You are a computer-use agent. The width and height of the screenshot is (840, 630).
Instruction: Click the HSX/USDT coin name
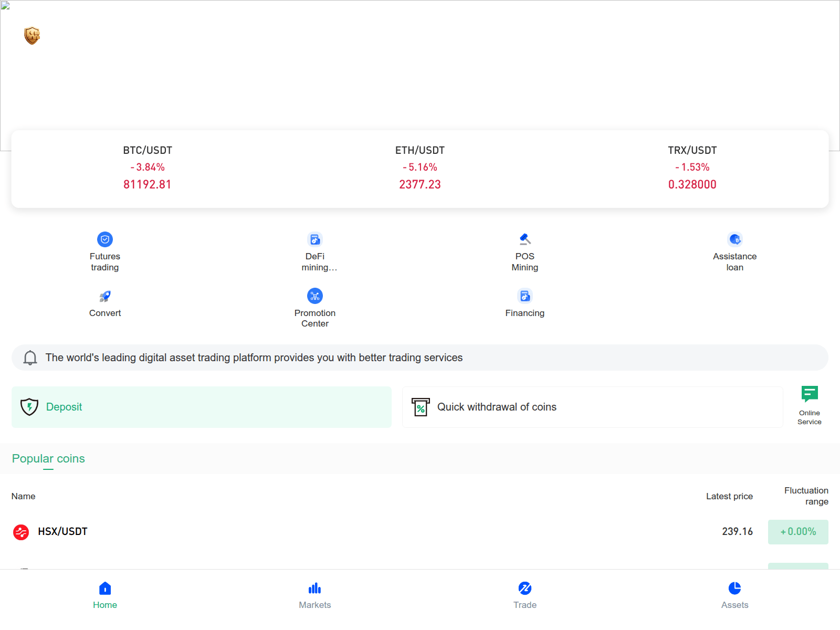pyautogui.click(x=63, y=532)
